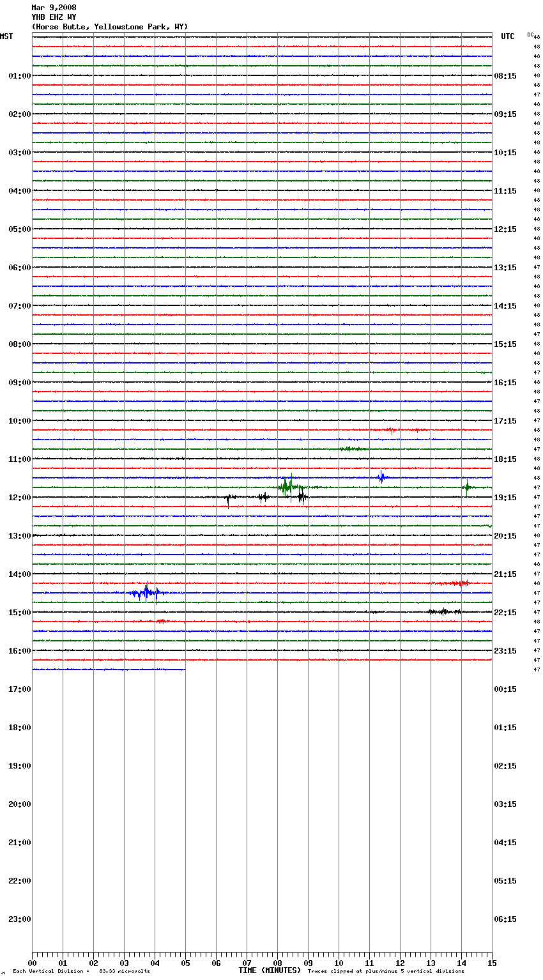The width and height of the screenshot is (543, 980).
Task: Click 'Traces clipped at plus/minus 5 vertical divisions'
Action: coord(386,971)
